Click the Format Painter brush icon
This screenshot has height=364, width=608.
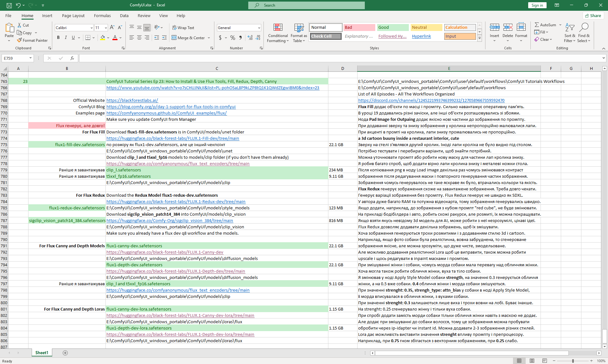(20, 40)
